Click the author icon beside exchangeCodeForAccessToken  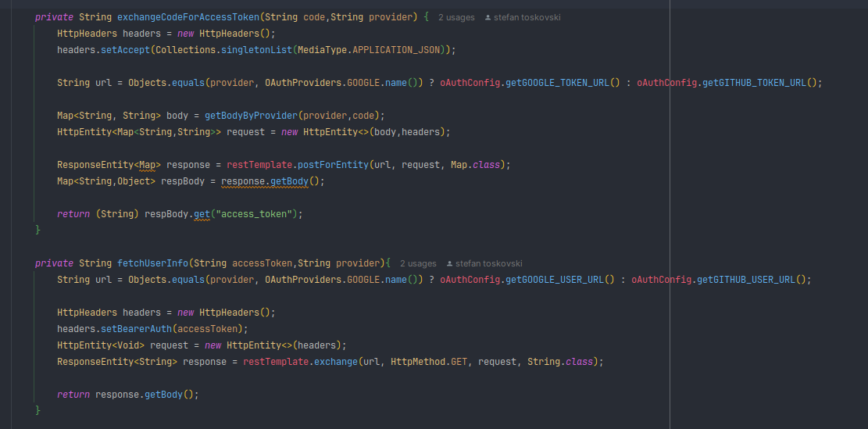(x=488, y=17)
